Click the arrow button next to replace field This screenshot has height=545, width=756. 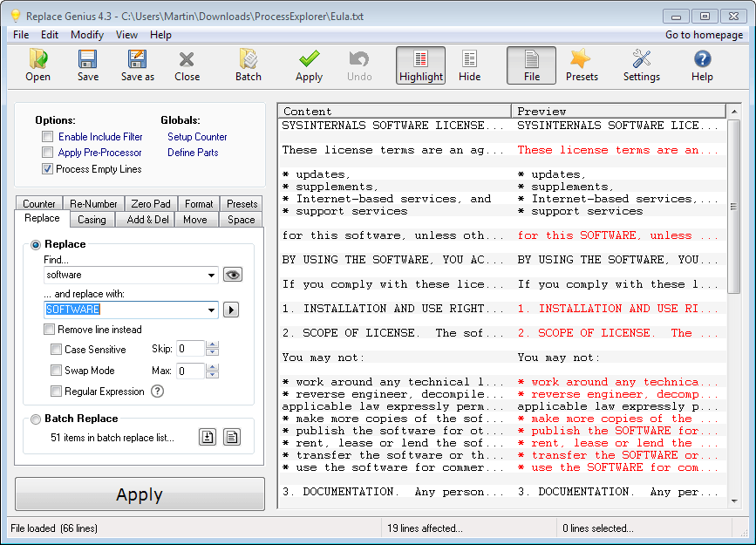[x=231, y=310]
